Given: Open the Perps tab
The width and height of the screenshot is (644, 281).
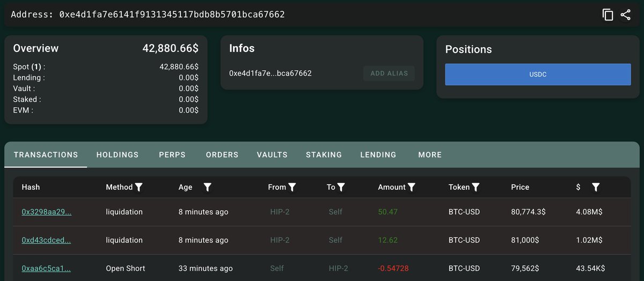Looking at the screenshot, I should (172, 154).
